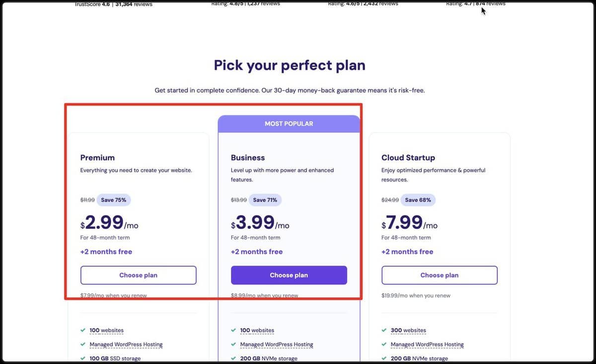Click checkmark next to Business 100 websites
The width and height of the screenshot is (596, 364).
click(233, 330)
